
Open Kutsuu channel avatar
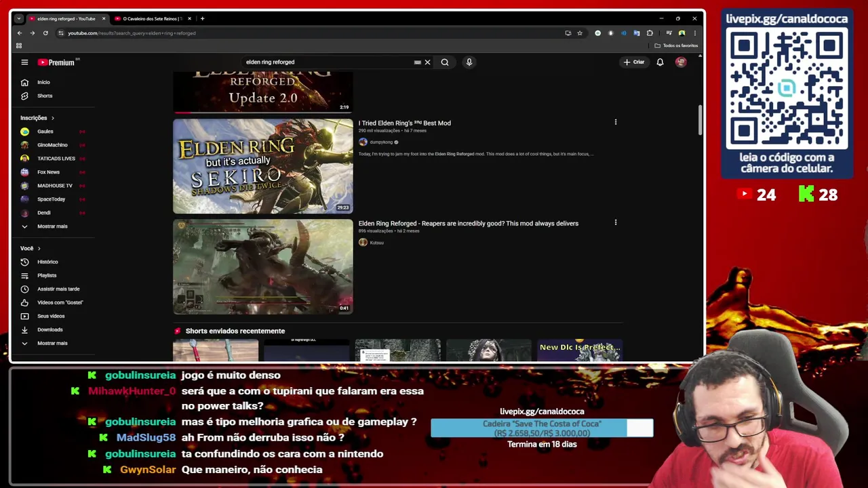point(363,243)
